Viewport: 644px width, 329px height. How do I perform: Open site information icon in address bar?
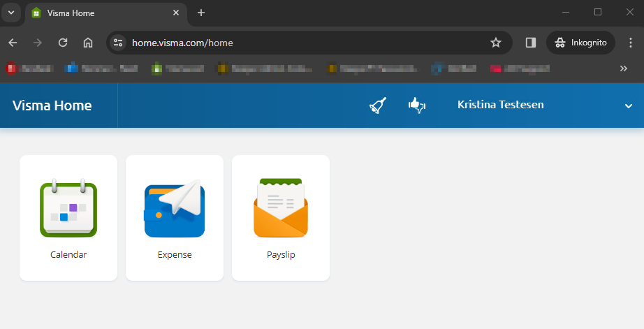[x=118, y=43]
